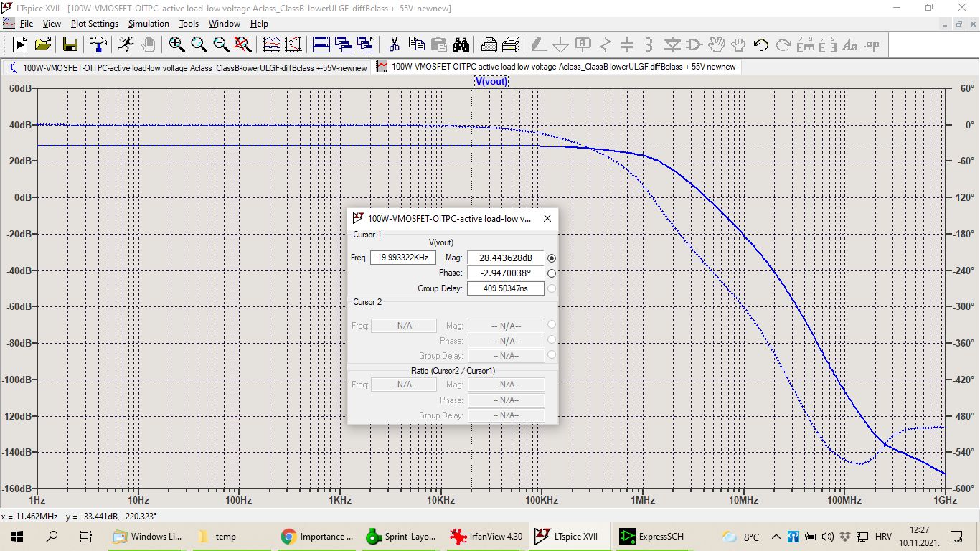980x551 pixels.
Task: Click the taskbar Search icon
Action: point(52,537)
